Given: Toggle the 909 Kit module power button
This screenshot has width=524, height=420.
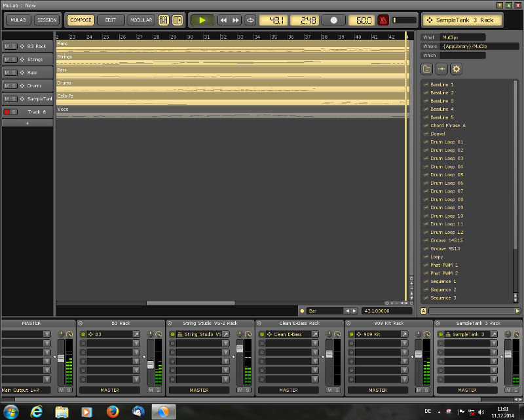Looking at the screenshot, I should 351,334.
